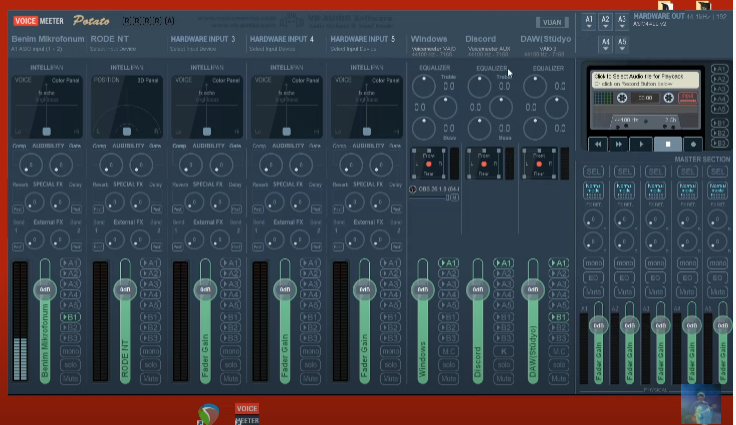
Task: Click the surround panner pad on DAW(Stüdyo) strip
Action: (x=539, y=164)
